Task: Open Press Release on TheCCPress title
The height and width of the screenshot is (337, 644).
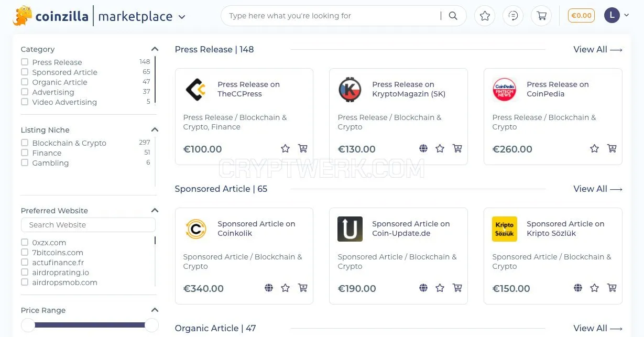Action: [x=248, y=89]
